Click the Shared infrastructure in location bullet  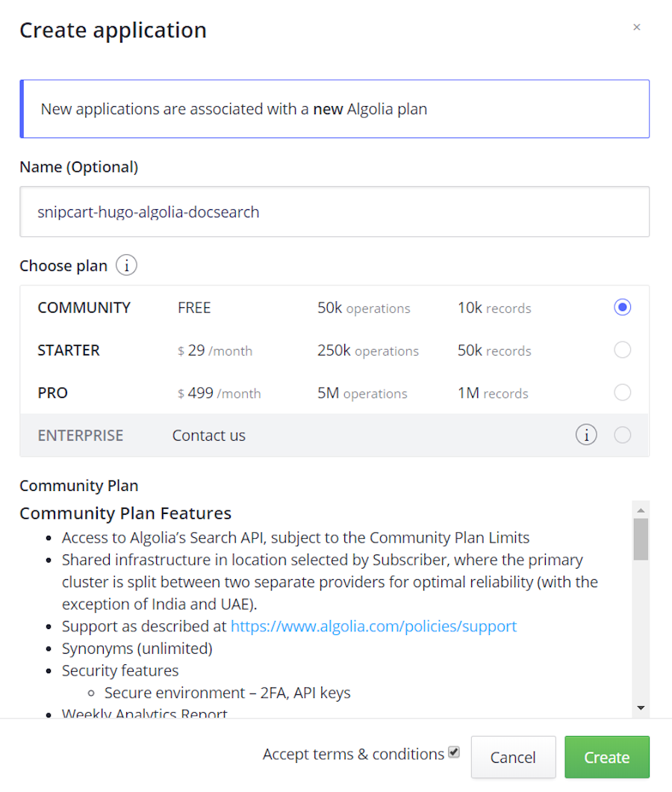pos(330,582)
